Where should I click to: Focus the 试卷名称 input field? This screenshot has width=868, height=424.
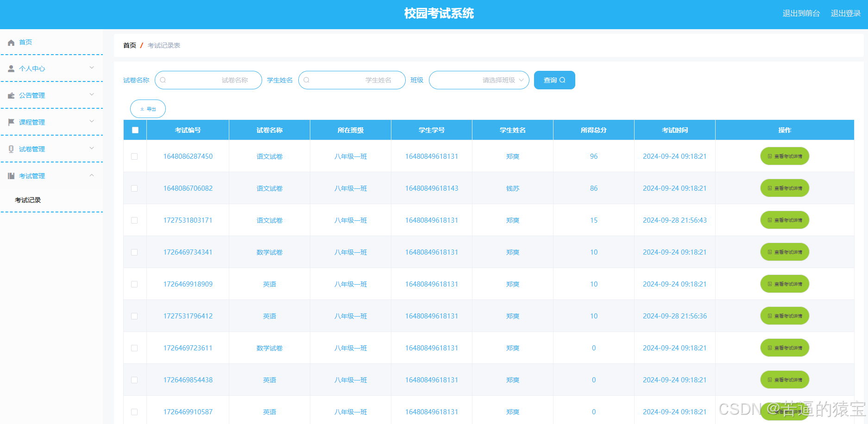208,80
